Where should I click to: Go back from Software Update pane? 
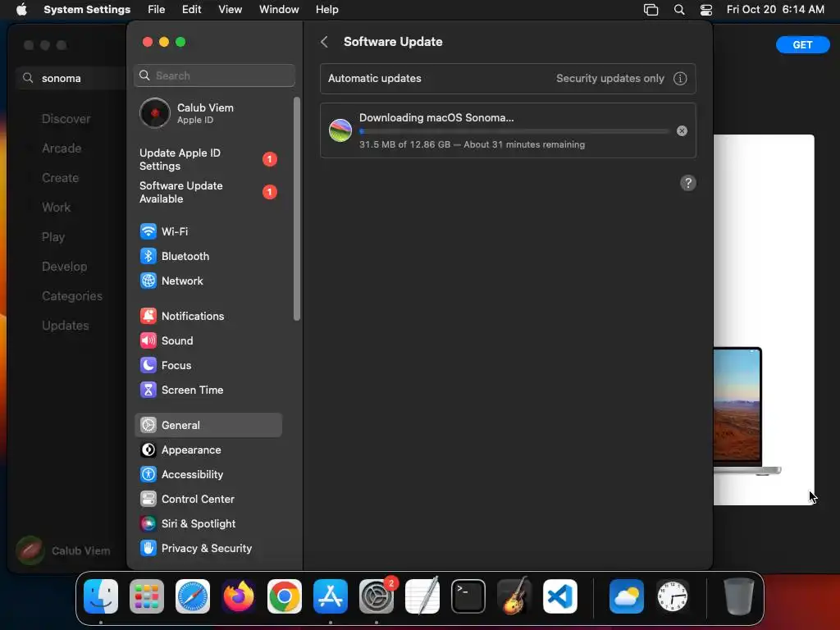pyautogui.click(x=324, y=42)
